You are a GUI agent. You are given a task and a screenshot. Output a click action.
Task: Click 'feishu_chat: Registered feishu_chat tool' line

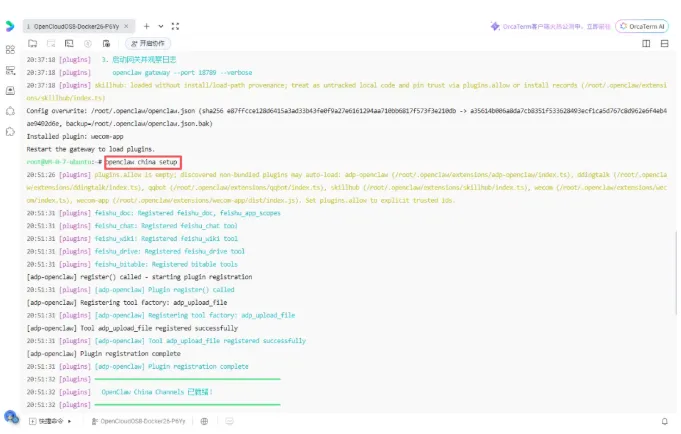point(166,226)
